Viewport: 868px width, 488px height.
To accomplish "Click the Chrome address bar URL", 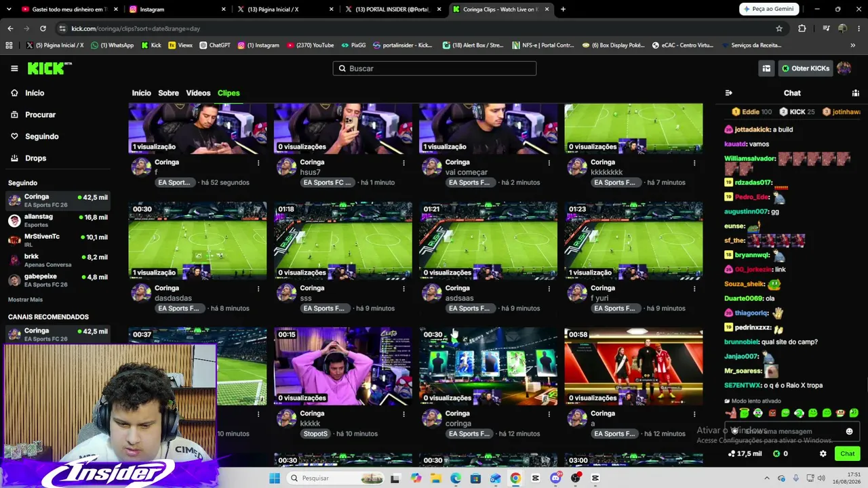I will point(136,28).
